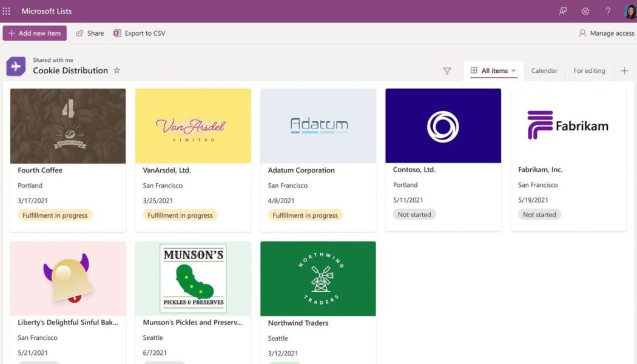Toggle the favorite star for Cookie Distribution
The image size is (637, 364).
pos(116,70)
